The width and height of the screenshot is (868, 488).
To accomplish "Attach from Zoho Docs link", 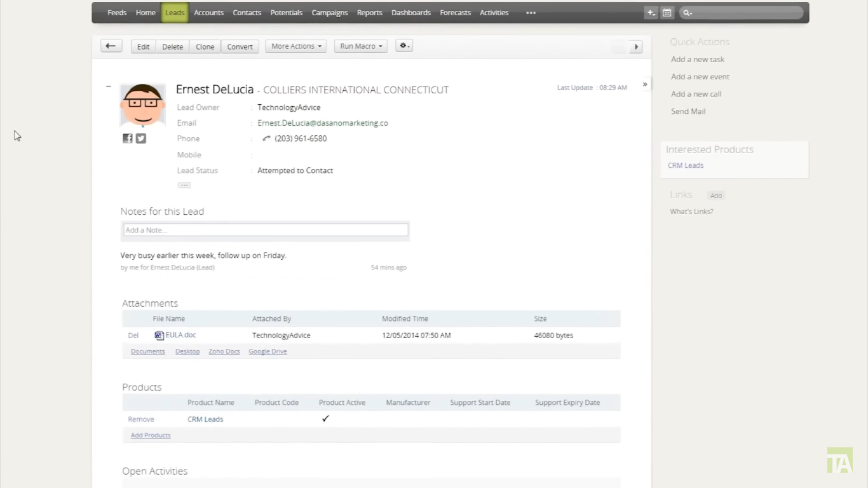I will point(224,351).
